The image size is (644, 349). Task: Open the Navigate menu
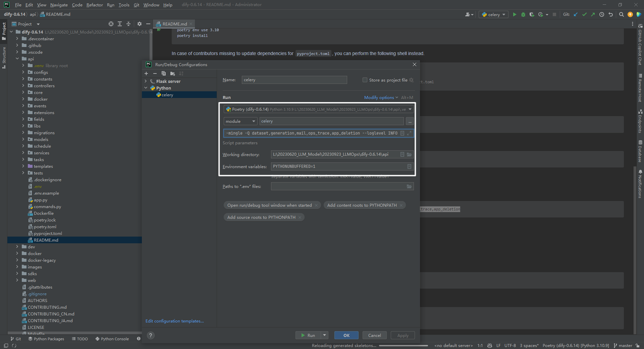59,5
